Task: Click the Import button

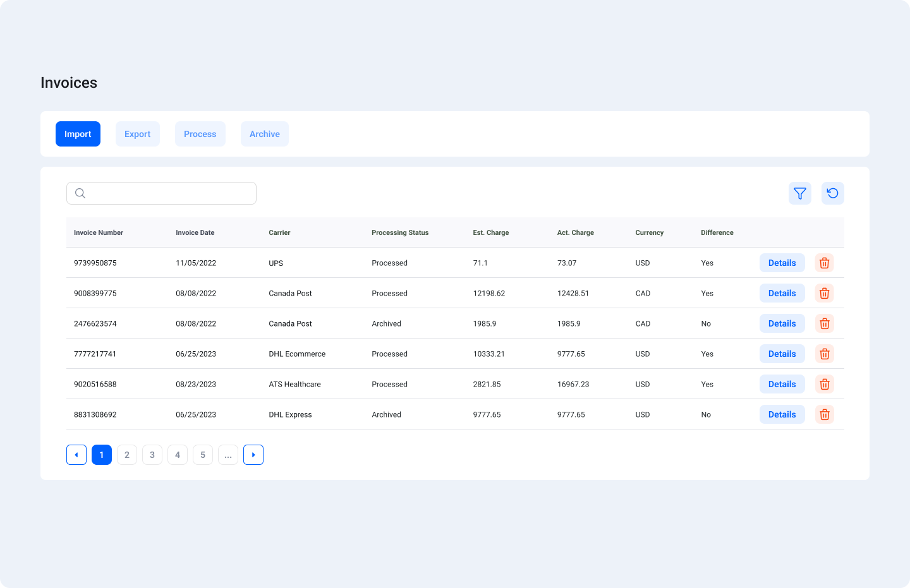Action: tap(78, 134)
